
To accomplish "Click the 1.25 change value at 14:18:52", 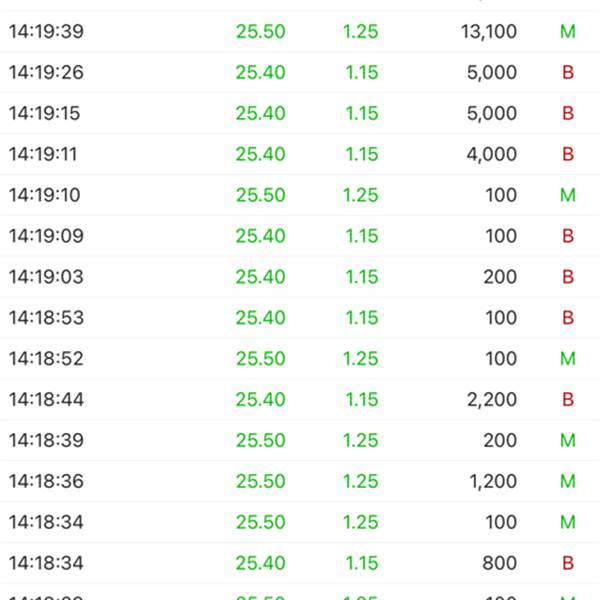I will point(360,359).
